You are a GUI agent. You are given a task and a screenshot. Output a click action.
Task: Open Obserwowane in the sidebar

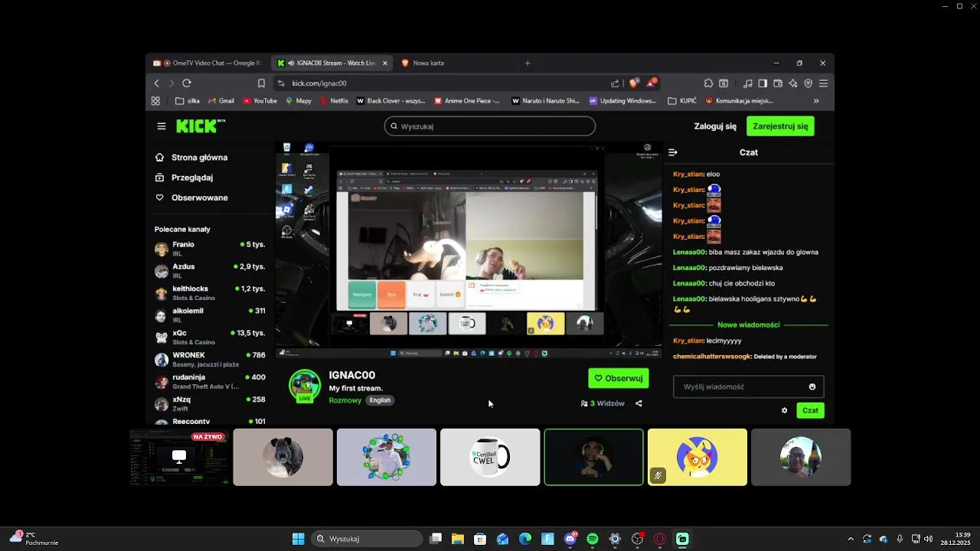191,197
